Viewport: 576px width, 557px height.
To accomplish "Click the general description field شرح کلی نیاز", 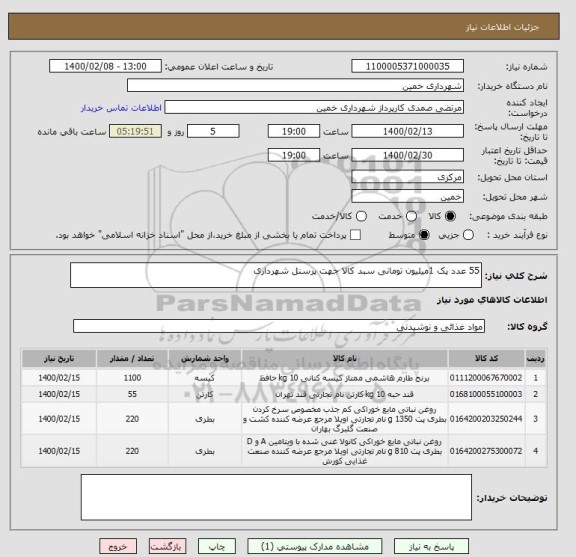I will (x=276, y=275).
